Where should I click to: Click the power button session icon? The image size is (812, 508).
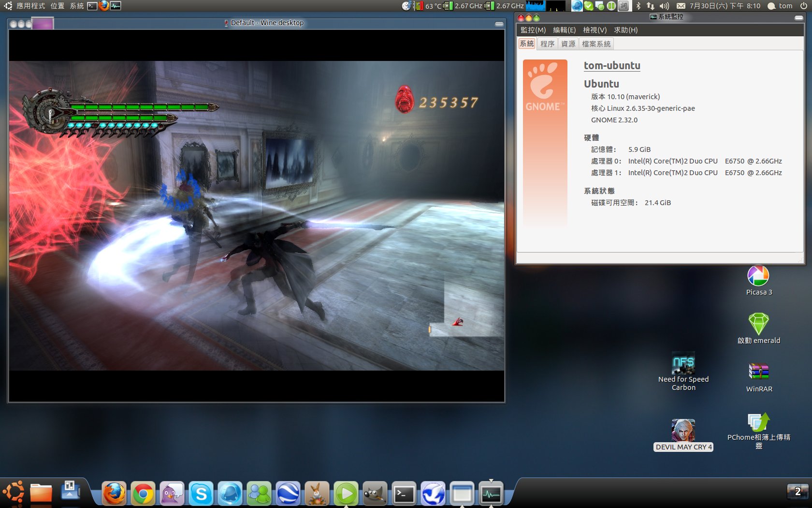804,6
